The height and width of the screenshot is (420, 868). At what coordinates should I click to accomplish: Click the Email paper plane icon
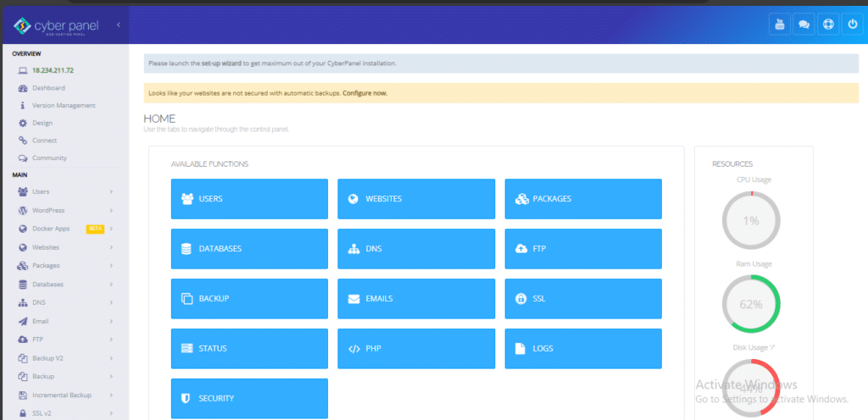(x=23, y=321)
